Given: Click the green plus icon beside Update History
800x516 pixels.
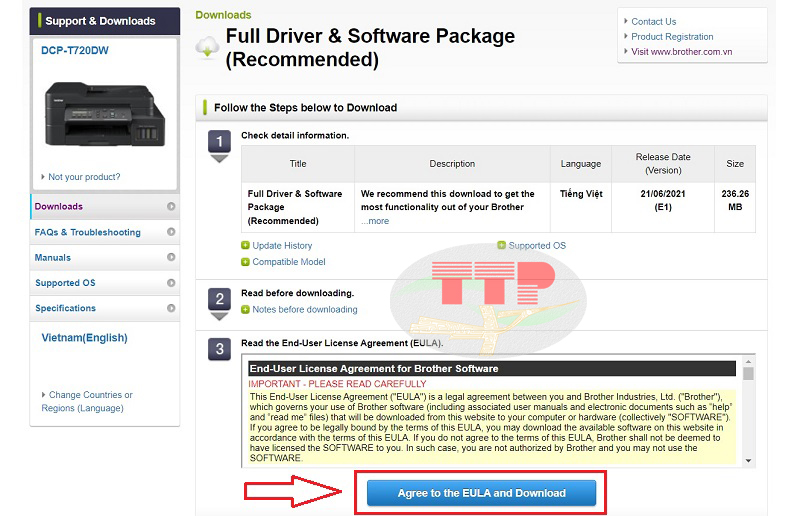Looking at the screenshot, I should pos(245,245).
